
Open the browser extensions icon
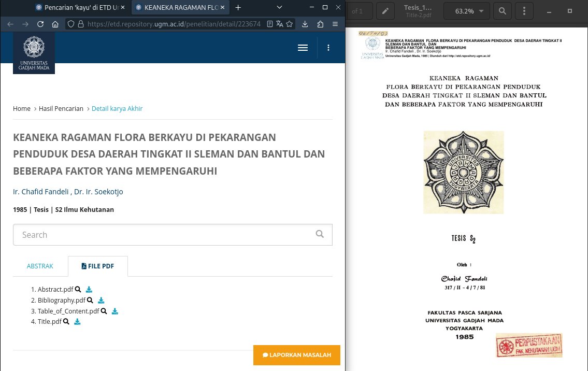tap(320, 24)
